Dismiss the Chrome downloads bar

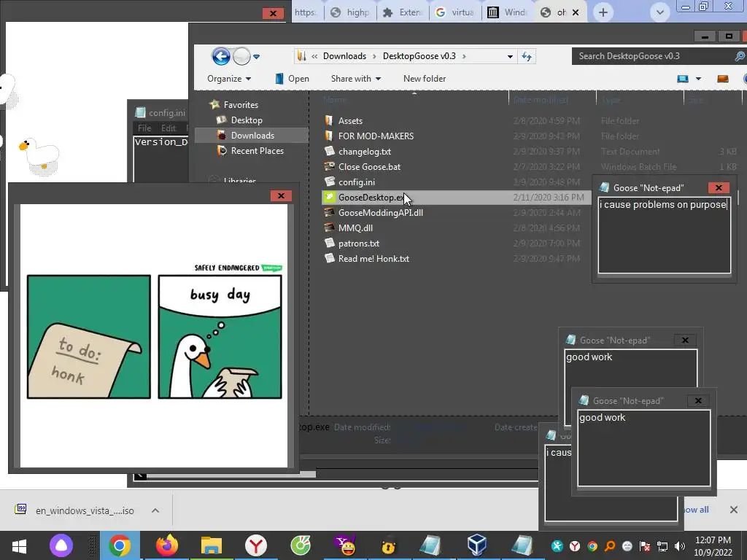click(734, 510)
